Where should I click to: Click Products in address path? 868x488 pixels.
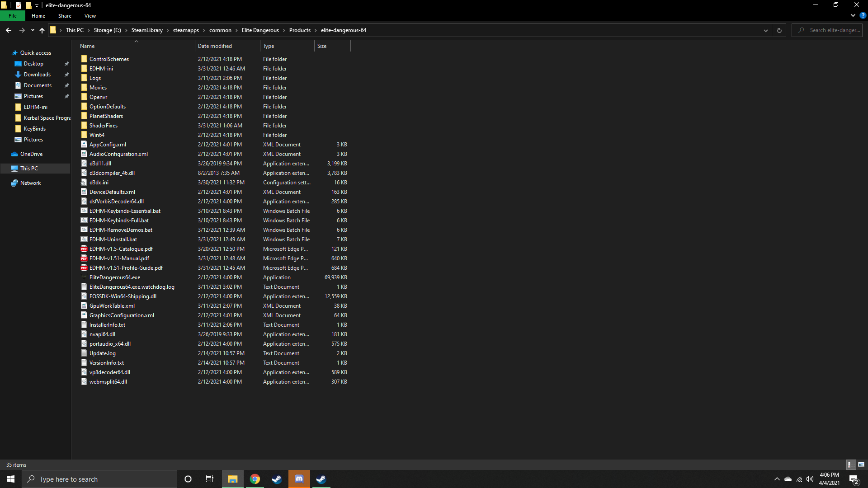[300, 30]
